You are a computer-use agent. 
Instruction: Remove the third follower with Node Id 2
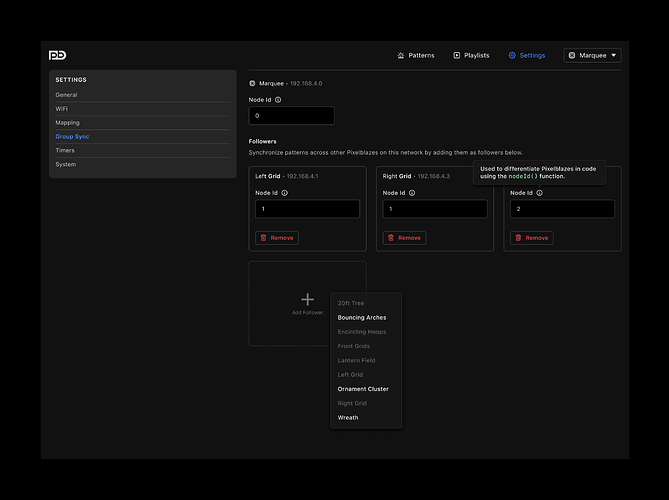(x=532, y=238)
